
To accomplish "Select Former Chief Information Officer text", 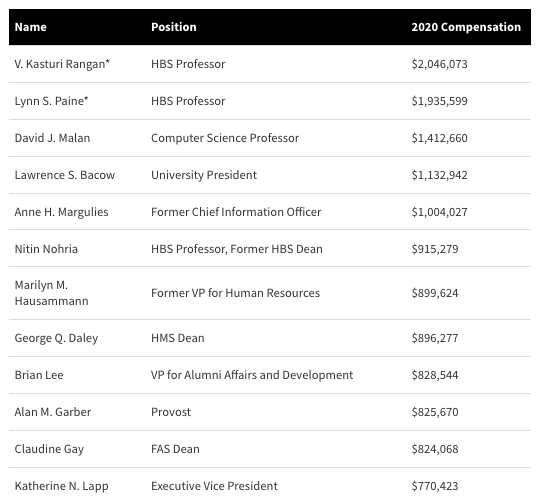I will click(x=236, y=212).
